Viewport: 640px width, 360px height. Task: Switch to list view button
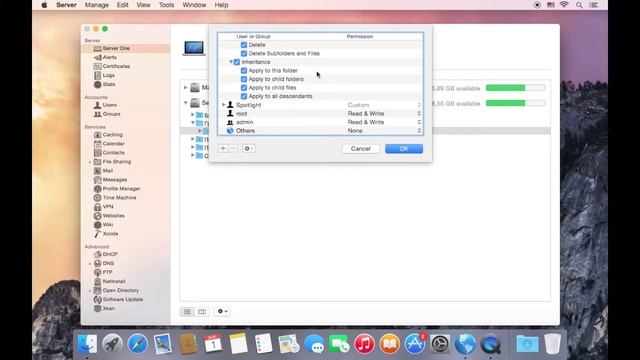pyautogui.click(x=187, y=311)
